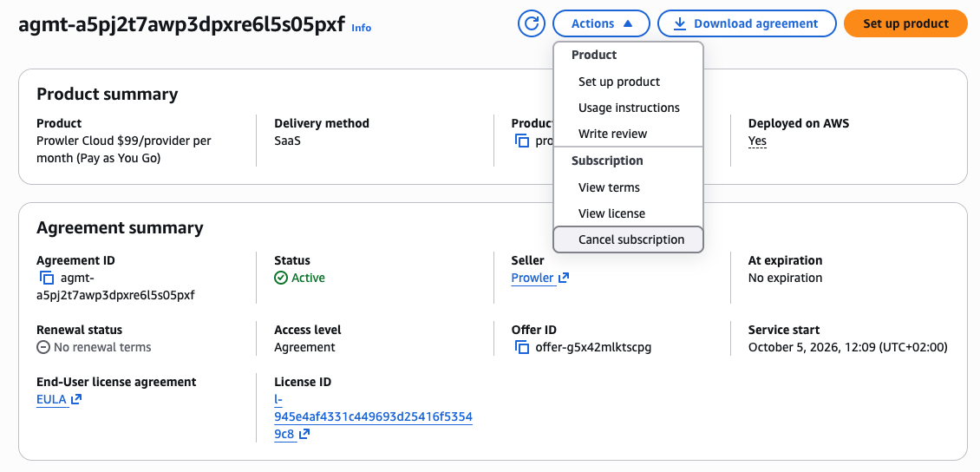Select Write review menu item
This screenshot has width=980, height=472.
point(628,134)
